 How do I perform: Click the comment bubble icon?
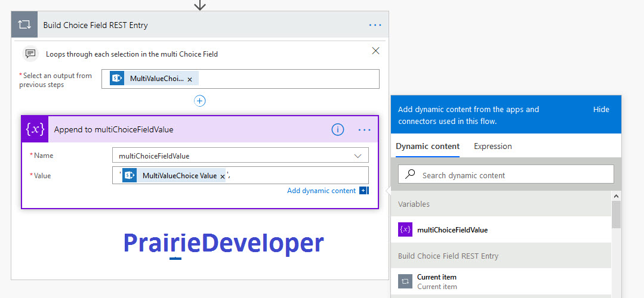(30, 54)
